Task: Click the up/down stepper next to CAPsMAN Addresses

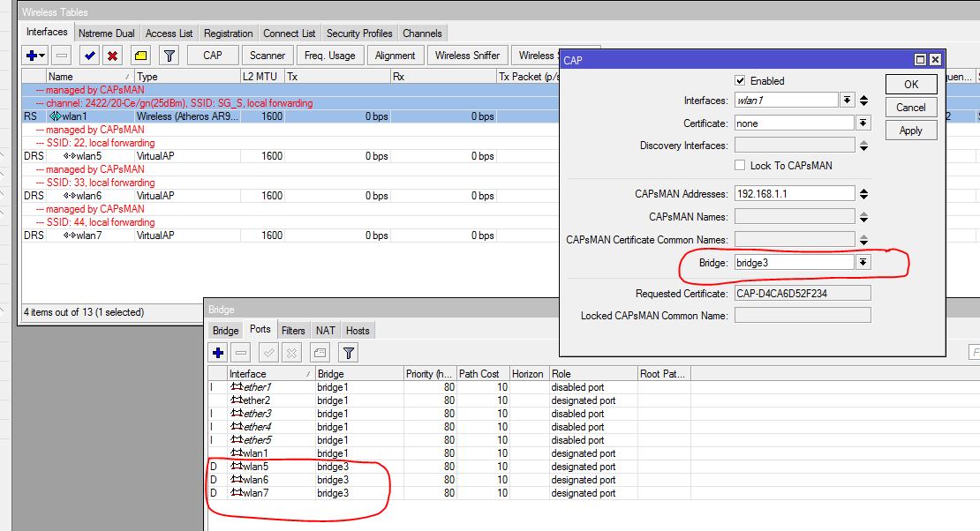Action: pos(863,194)
